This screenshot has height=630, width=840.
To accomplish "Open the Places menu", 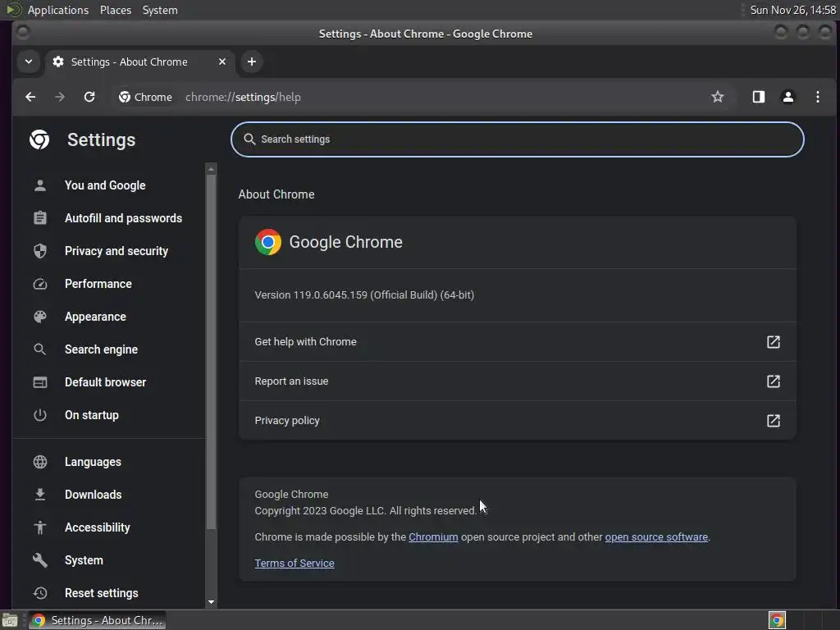I will [115, 10].
